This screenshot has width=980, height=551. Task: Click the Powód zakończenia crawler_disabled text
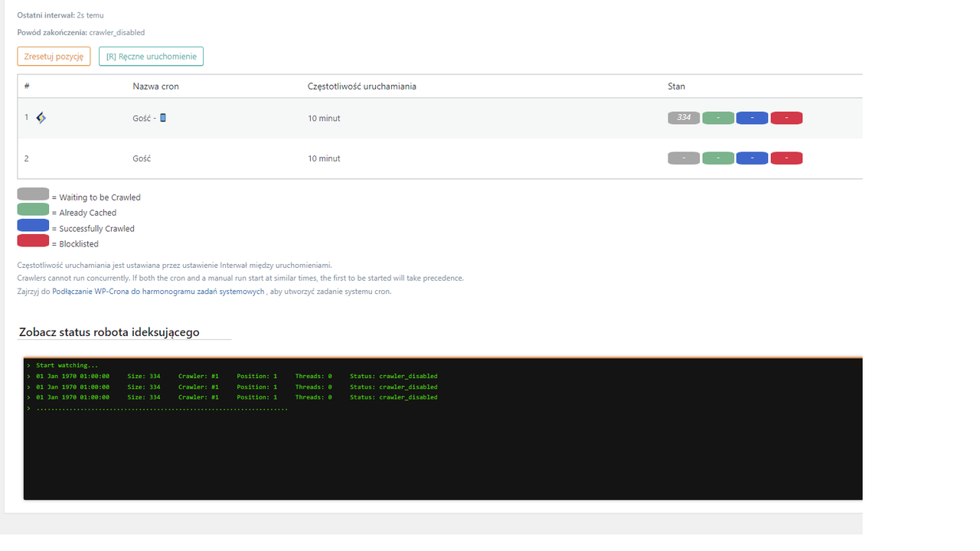pos(81,33)
